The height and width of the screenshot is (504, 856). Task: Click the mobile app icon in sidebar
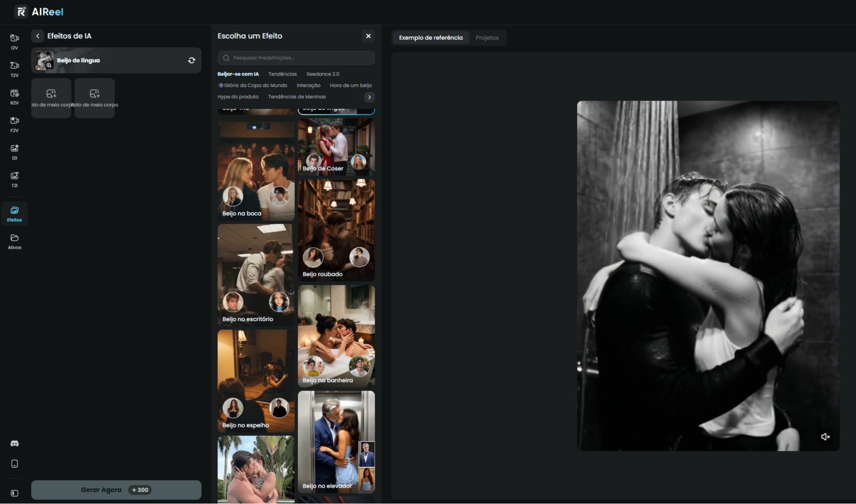click(x=15, y=464)
